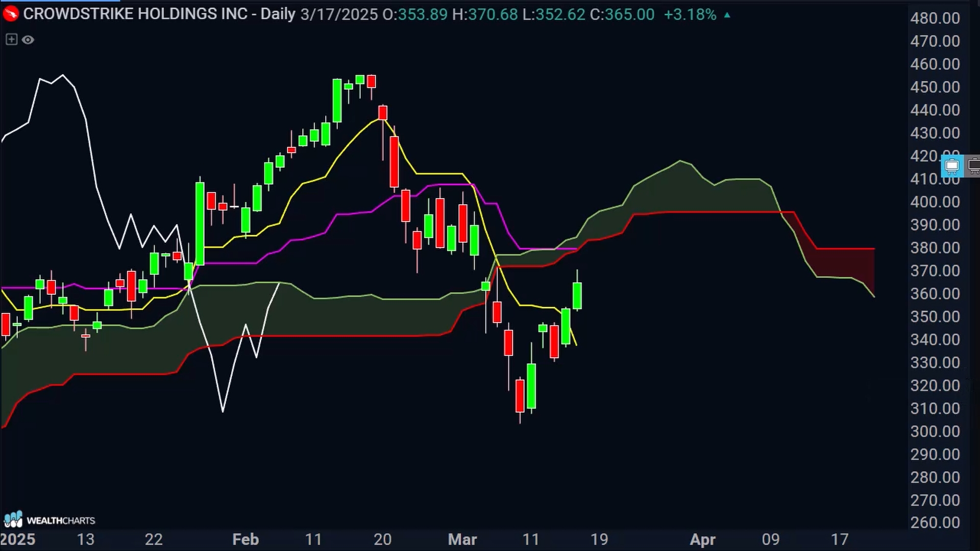Click the 280.00 price axis label
This screenshot has width=980, height=551.
click(935, 478)
